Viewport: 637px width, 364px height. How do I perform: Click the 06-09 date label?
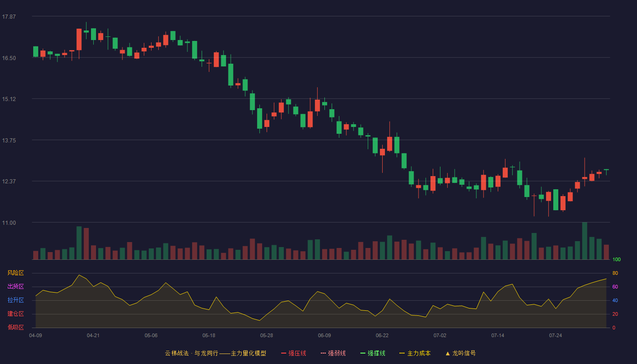(324, 335)
